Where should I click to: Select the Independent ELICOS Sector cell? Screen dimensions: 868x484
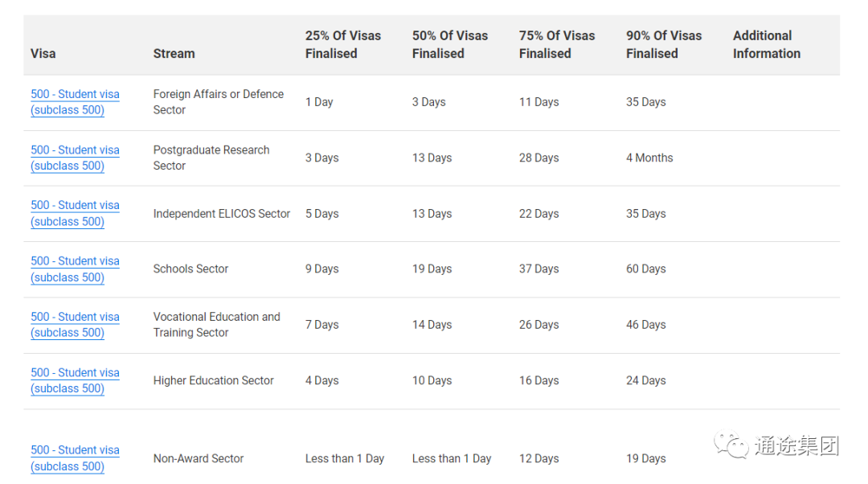[x=222, y=214]
